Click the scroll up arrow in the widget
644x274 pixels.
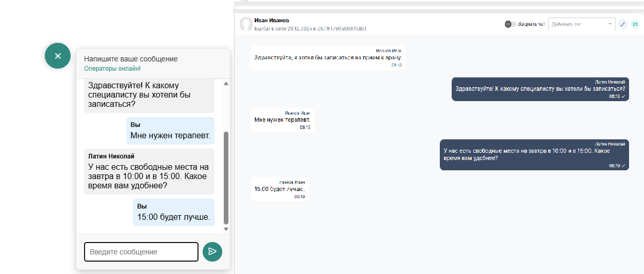(226, 84)
